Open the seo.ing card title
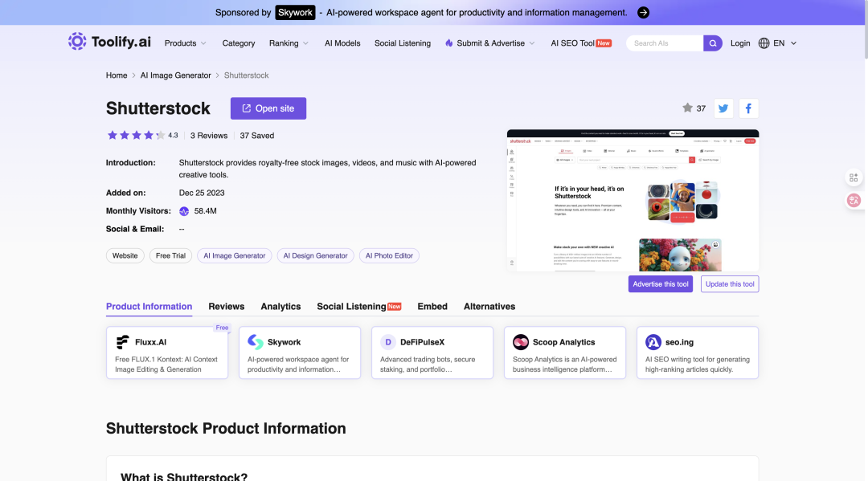The image size is (868, 481). pos(679,342)
